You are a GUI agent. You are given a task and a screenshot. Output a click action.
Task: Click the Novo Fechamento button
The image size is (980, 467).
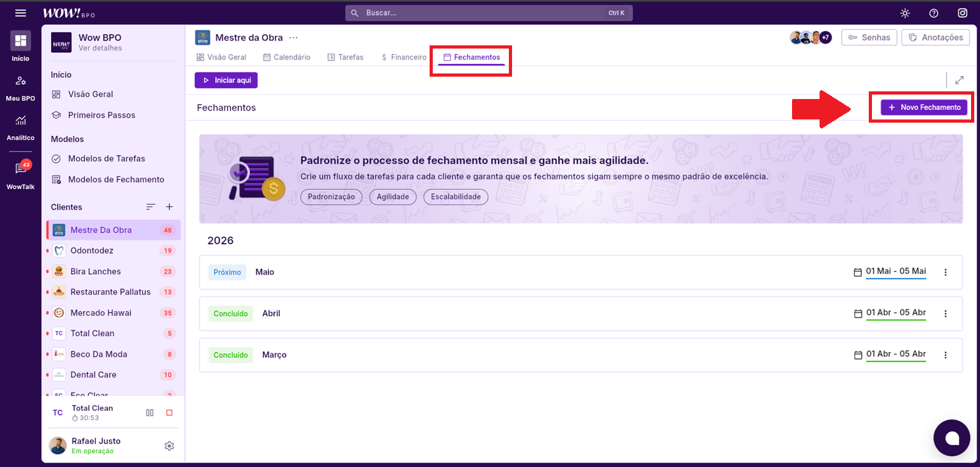tap(924, 107)
